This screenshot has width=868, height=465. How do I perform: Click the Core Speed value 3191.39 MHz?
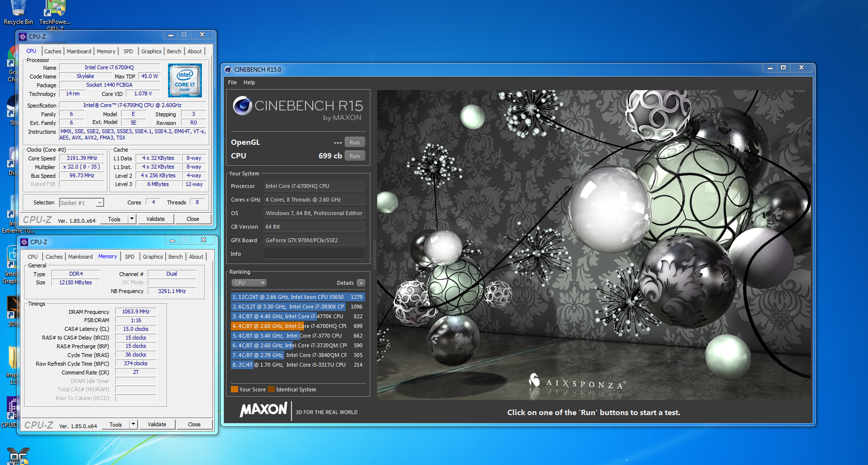click(x=82, y=158)
